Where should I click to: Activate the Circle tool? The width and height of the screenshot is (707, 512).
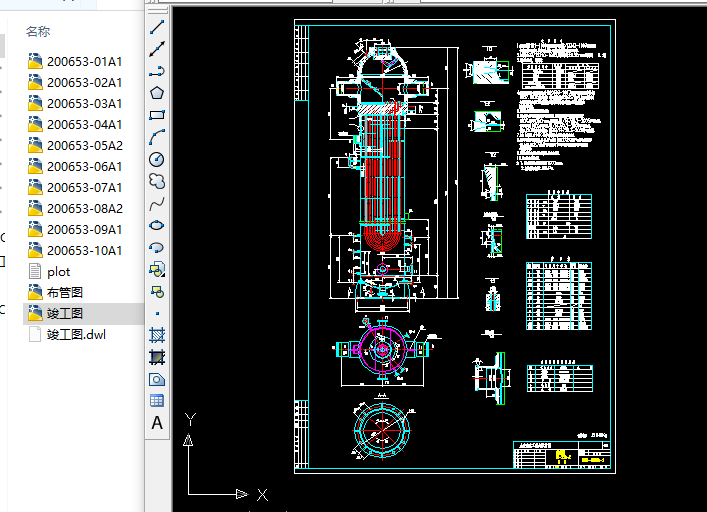157,159
